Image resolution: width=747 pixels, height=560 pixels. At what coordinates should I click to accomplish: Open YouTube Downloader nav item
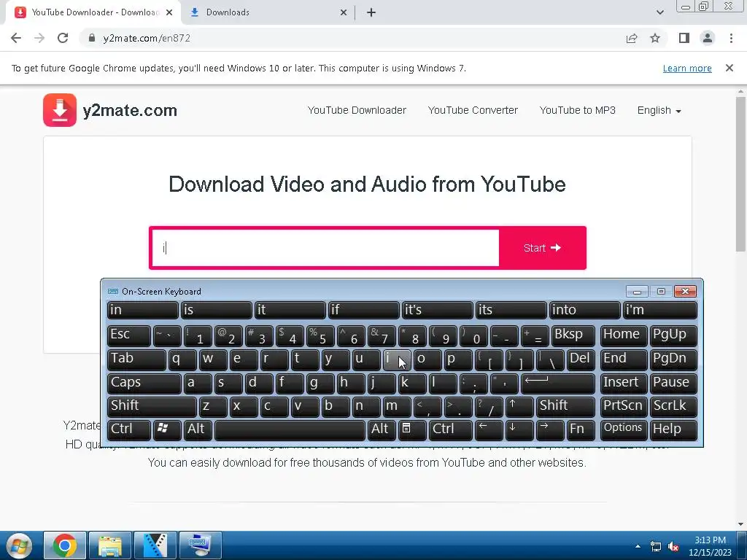357,111
